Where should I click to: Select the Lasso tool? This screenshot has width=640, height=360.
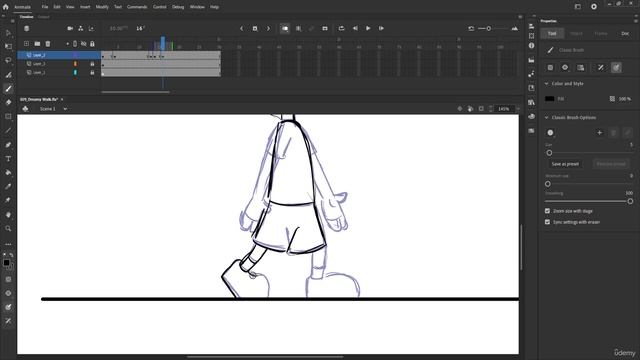coord(8,60)
